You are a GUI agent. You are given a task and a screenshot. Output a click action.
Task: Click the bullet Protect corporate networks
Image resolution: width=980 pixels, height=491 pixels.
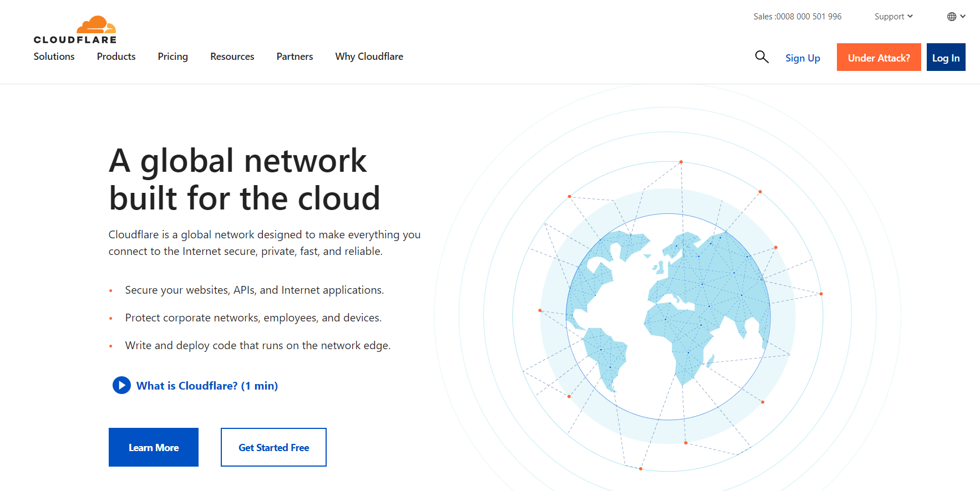(253, 318)
